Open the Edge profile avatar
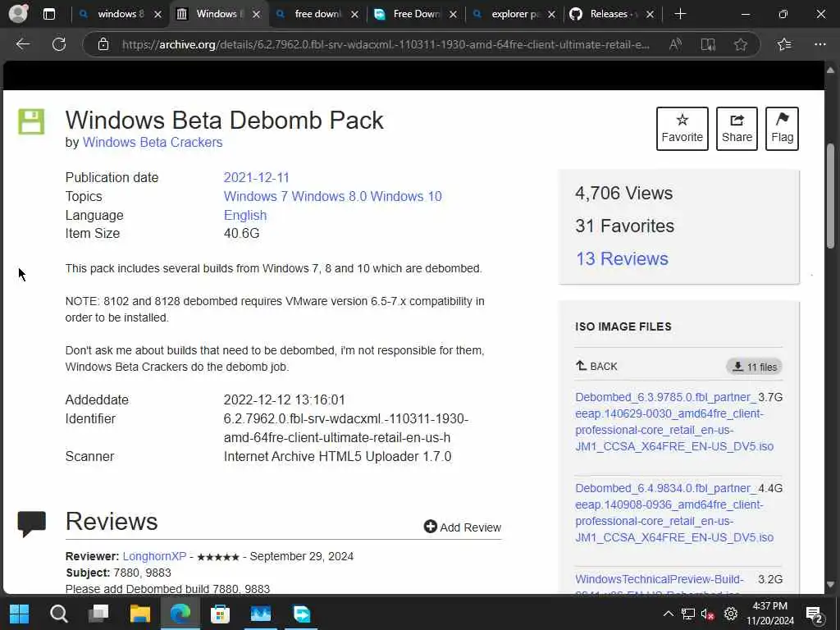 pos(18,13)
